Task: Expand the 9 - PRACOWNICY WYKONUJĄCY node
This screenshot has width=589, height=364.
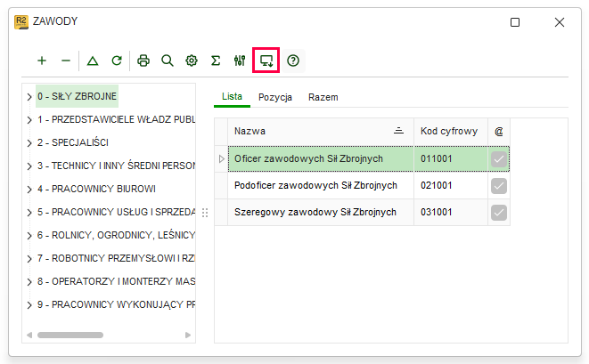Action: click(29, 304)
